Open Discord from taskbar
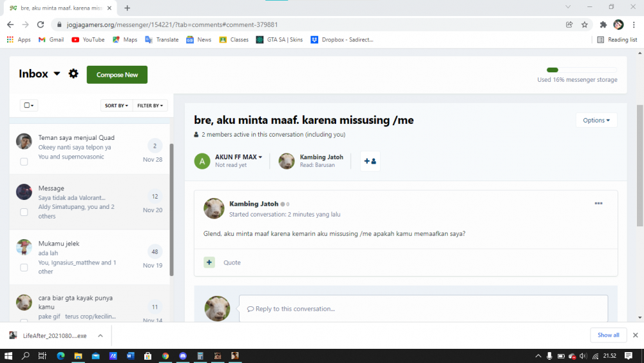 click(183, 356)
